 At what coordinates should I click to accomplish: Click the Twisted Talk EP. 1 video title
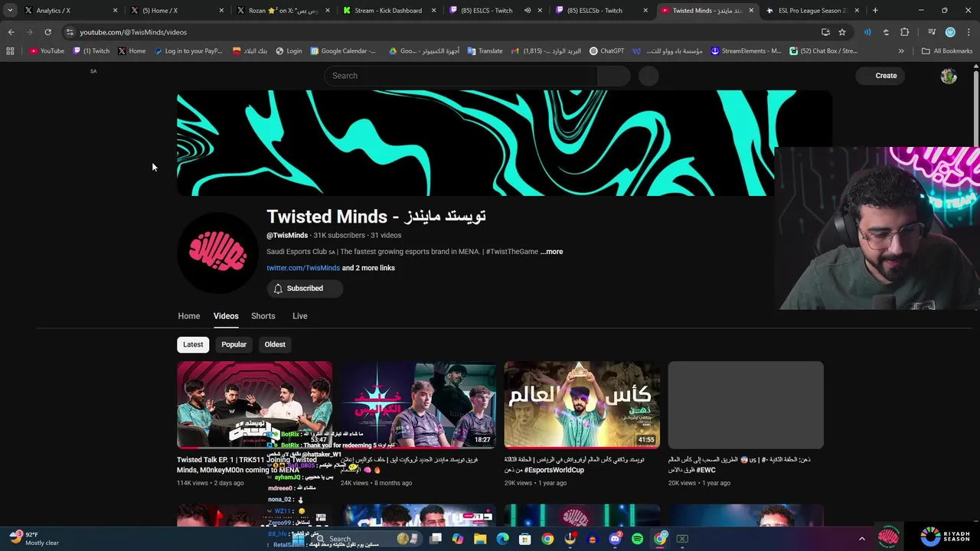(x=247, y=465)
